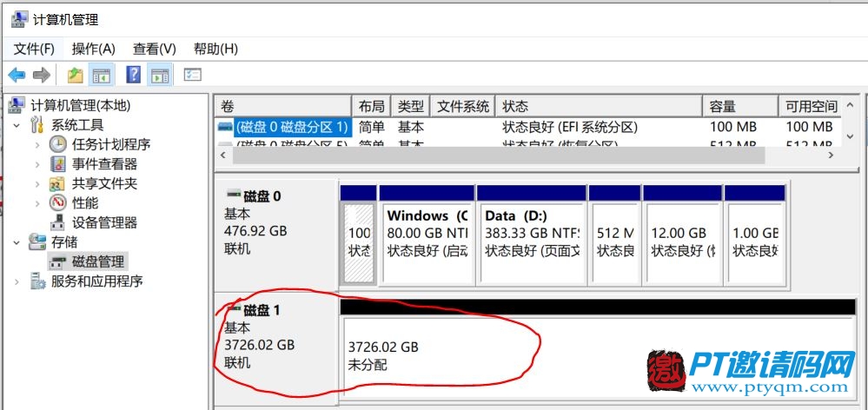Viewport: 868px width, 410px height.
Task: Sort by the 卷 column header
Action: coord(283,106)
